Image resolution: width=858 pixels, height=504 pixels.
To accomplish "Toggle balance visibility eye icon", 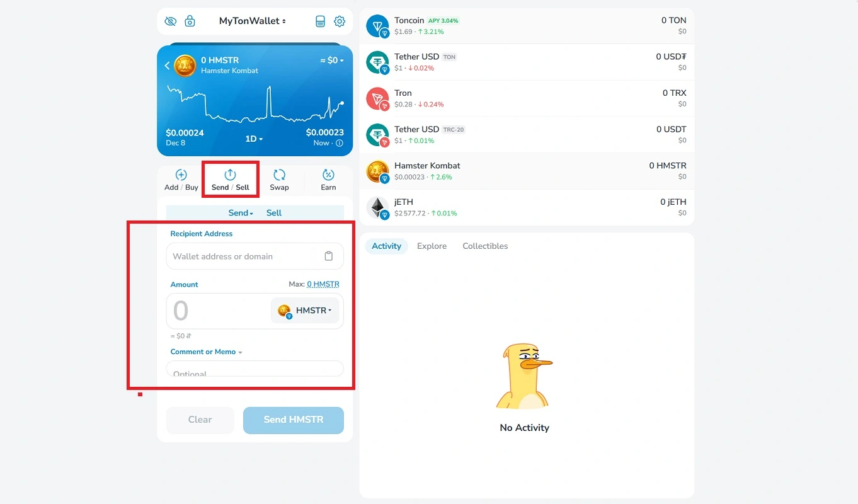I will click(170, 21).
